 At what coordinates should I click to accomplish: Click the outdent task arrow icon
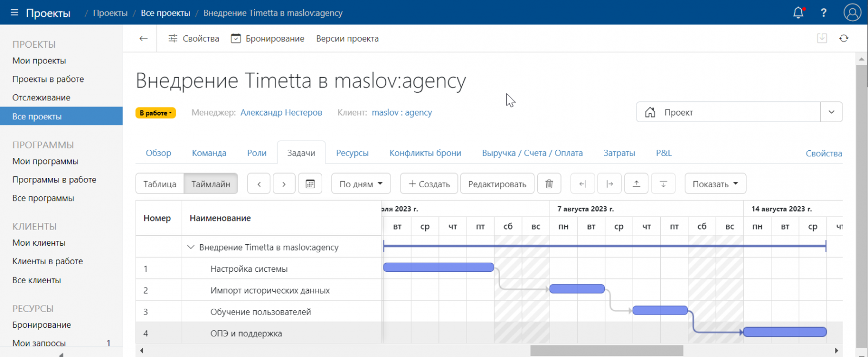(x=583, y=184)
